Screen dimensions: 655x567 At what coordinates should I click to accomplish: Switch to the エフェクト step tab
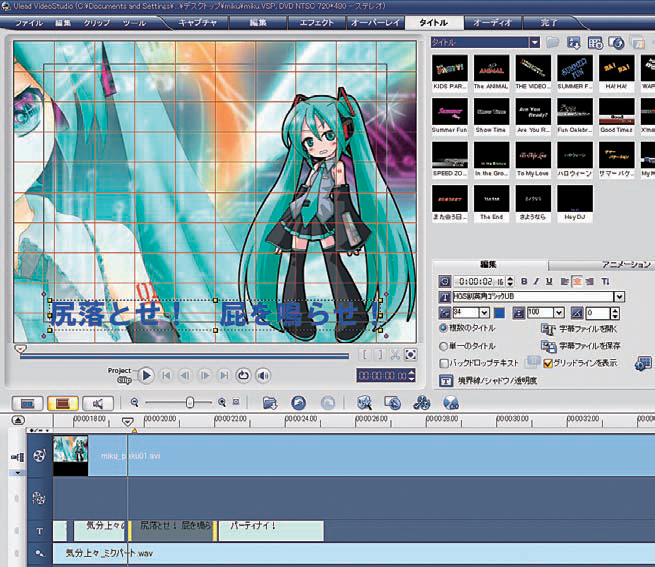(317, 23)
